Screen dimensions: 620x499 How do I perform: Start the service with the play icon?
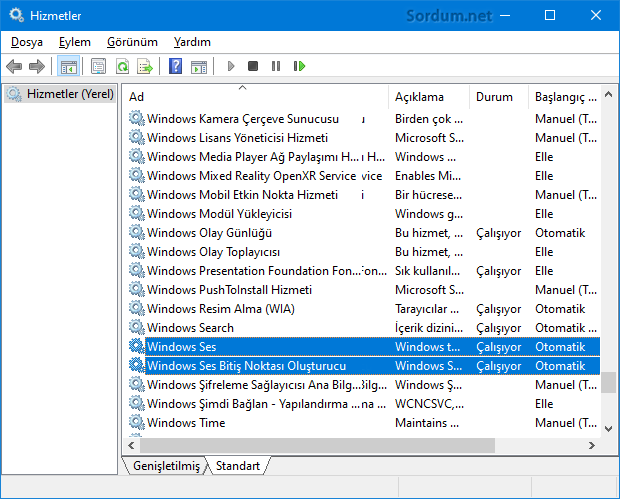pos(231,66)
